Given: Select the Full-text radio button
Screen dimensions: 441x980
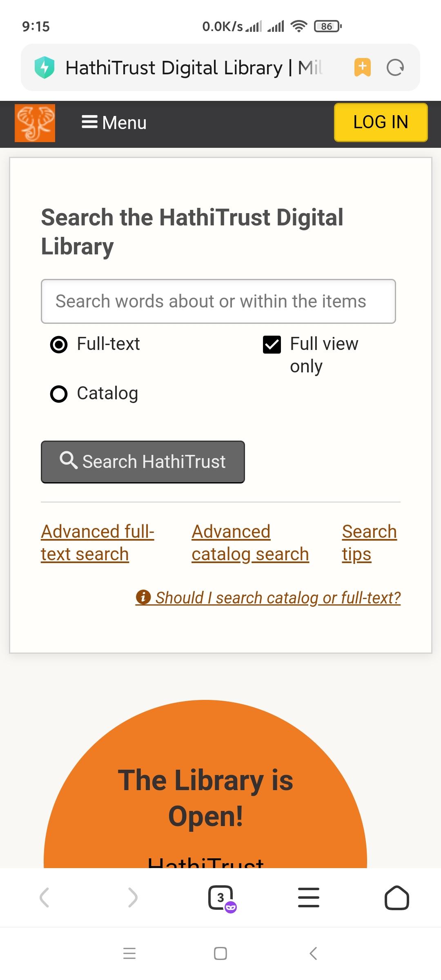Looking at the screenshot, I should [59, 345].
